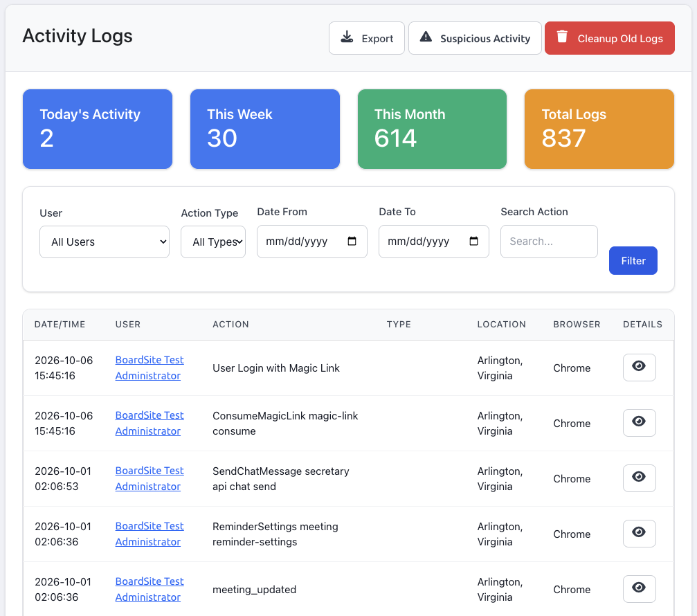Click the USER column header
This screenshot has height=616, width=697.
click(x=128, y=325)
